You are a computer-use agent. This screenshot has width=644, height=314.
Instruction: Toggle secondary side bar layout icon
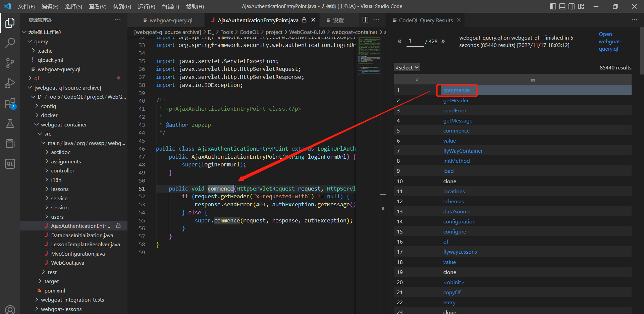tap(572, 6)
